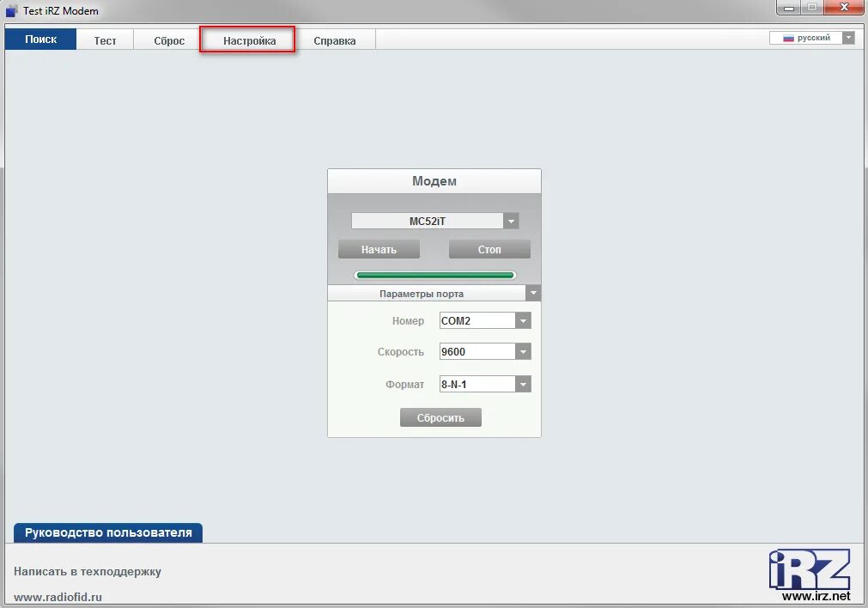Click the Номер label
This screenshot has height=608, width=868.
[x=408, y=320]
